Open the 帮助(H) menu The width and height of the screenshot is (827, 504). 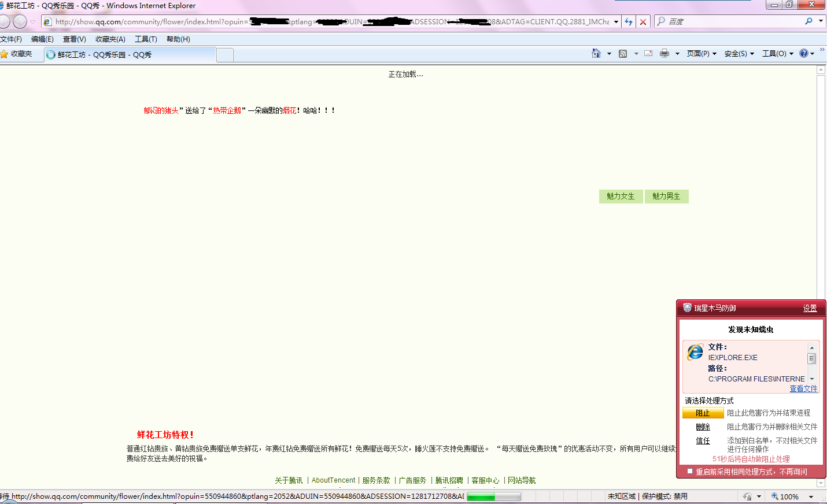click(x=178, y=39)
